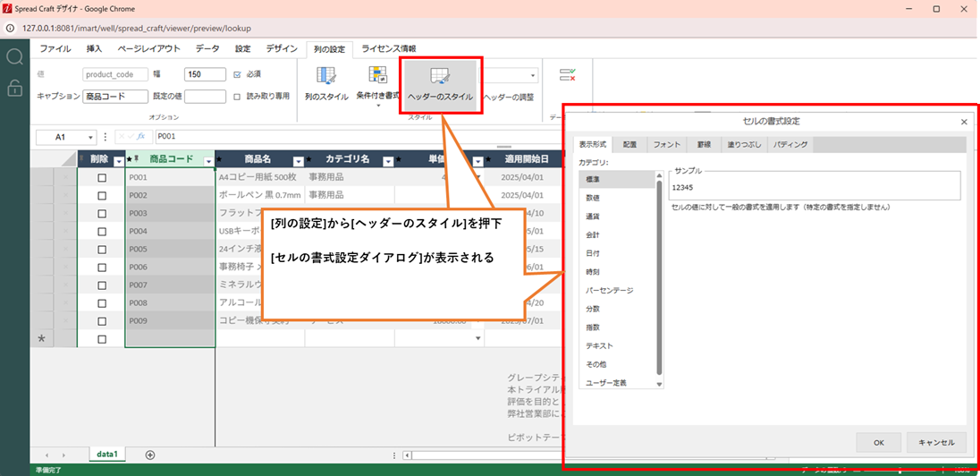980x476 pixels.
Task: Click the キャプション input field
Action: coord(115,97)
